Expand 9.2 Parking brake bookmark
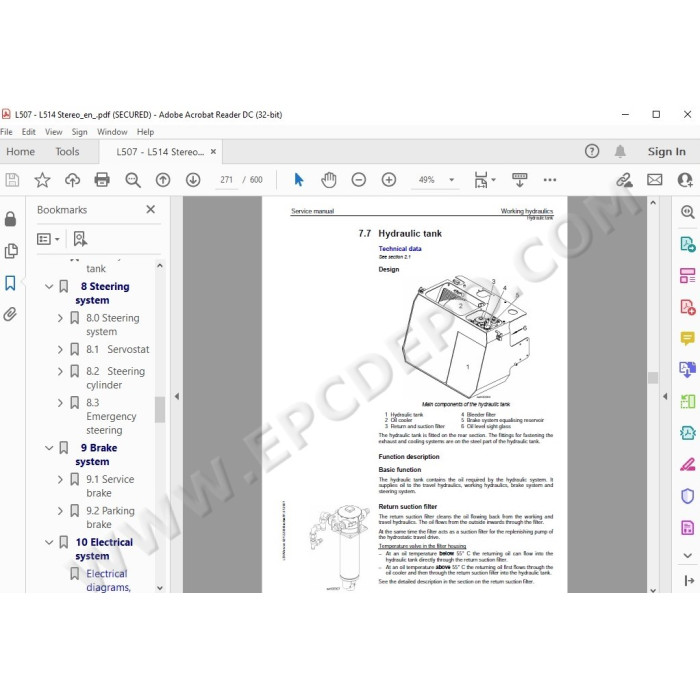 tap(60, 511)
